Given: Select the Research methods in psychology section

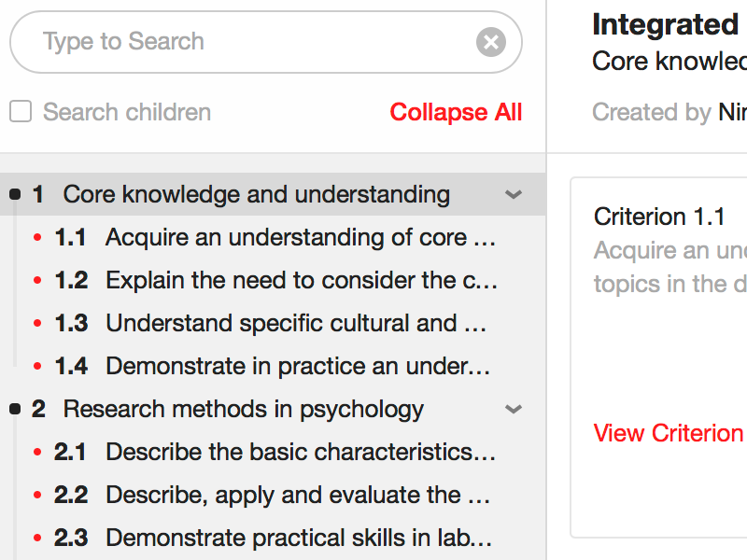Looking at the screenshot, I should [243, 409].
